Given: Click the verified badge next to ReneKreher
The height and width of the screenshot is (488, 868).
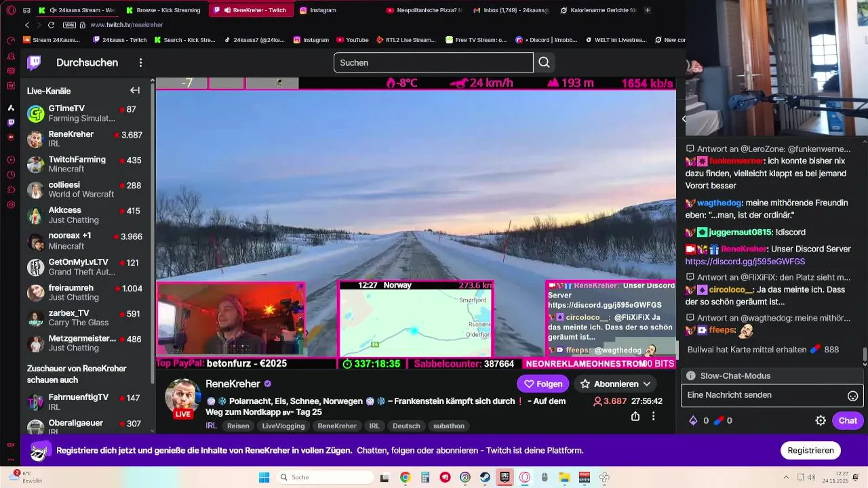Looking at the screenshot, I should pos(268,384).
